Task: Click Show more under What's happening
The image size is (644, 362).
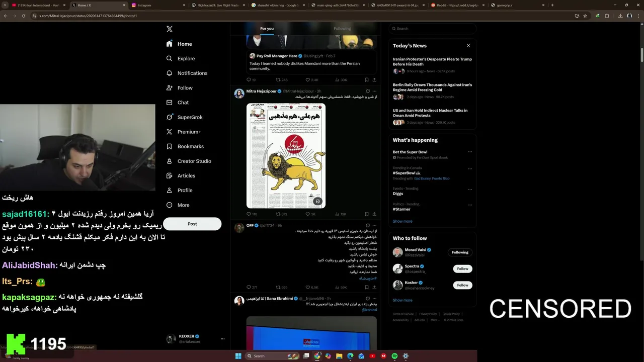Action: [403, 221]
